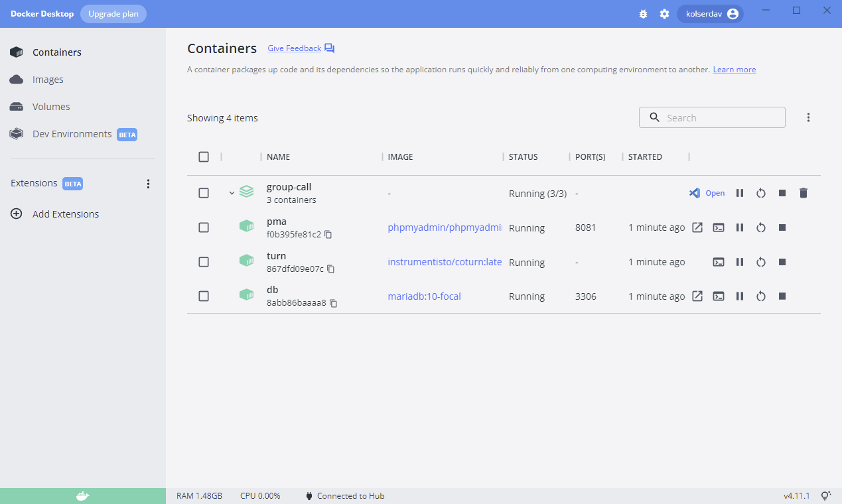Pause the db container
The image size is (842, 504).
740,296
